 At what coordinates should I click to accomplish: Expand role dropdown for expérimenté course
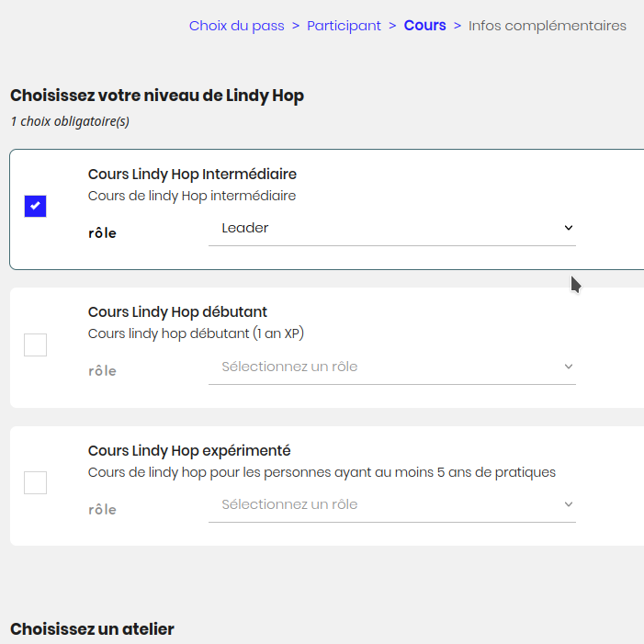pyautogui.click(x=391, y=504)
